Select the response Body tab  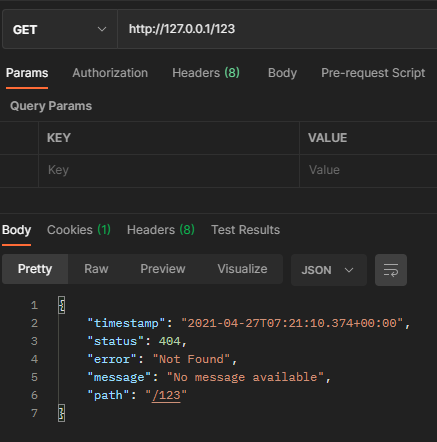tap(16, 230)
